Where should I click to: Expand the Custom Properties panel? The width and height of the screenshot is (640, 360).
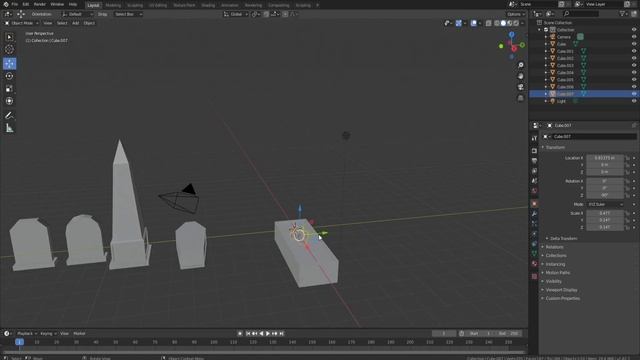pos(562,298)
